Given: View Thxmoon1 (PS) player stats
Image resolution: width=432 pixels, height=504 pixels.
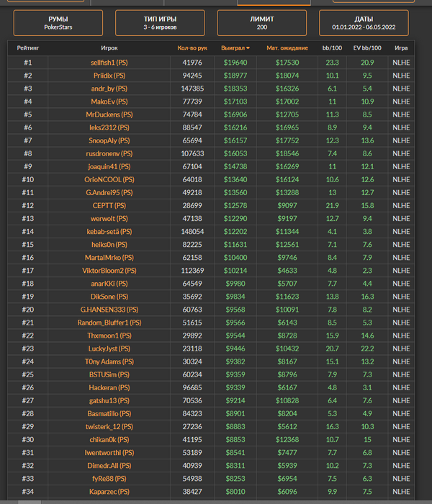Looking at the screenshot, I should 109,336.
